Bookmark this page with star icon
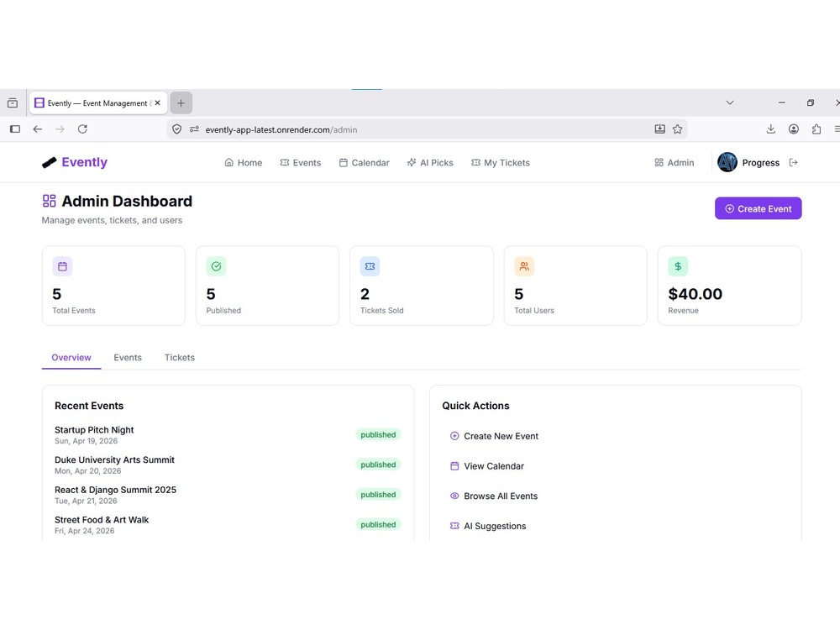840x630 pixels. [x=678, y=129]
